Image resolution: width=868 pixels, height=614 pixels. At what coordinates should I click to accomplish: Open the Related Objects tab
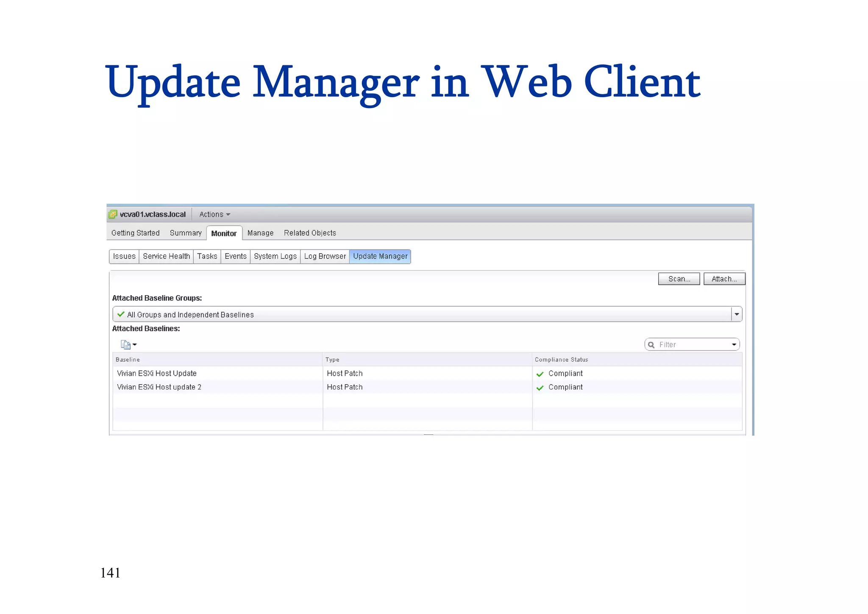(310, 233)
